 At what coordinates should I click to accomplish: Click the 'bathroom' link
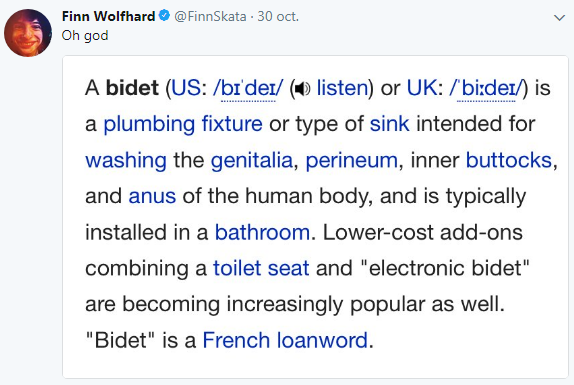pyautogui.click(x=262, y=233)
